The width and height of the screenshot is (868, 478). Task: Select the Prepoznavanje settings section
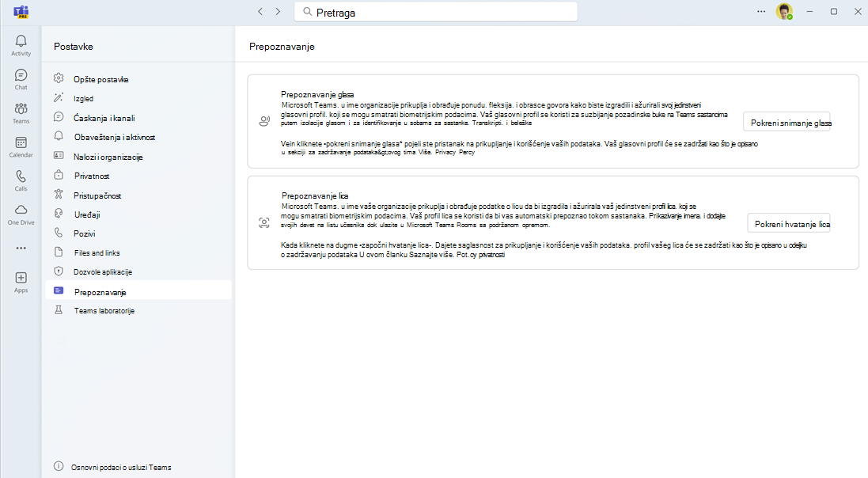[138, 290]
